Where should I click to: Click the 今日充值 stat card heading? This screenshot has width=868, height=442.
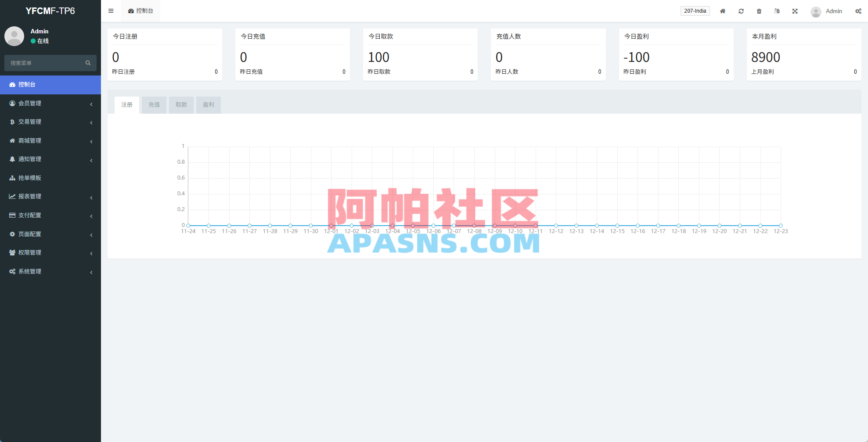253,36
